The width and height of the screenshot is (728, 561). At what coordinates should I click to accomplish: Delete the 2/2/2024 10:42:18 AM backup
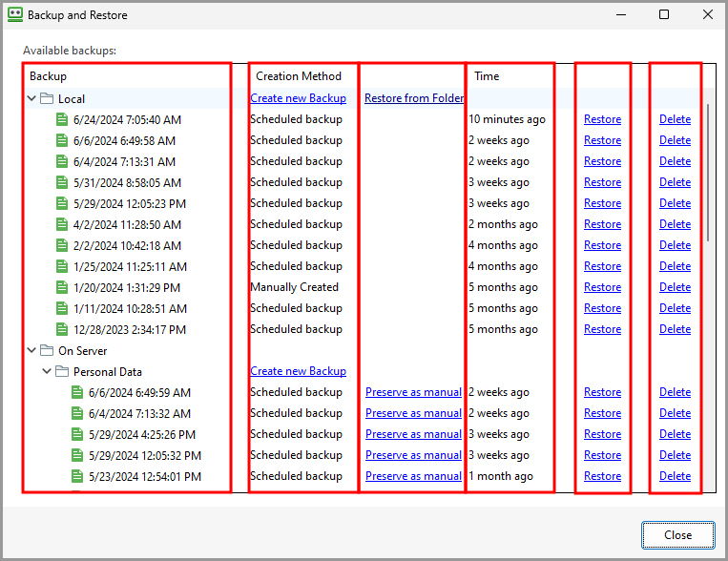pyautogui.click(x=675, y=245)
